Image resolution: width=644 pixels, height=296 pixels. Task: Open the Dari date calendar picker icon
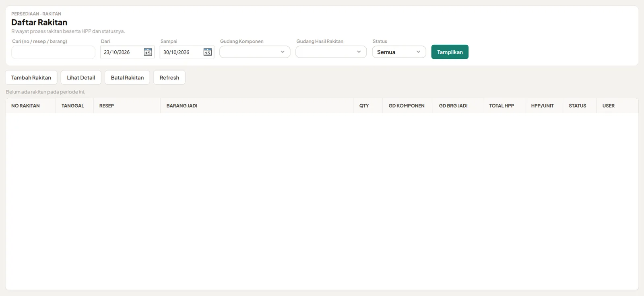[148, 52]
